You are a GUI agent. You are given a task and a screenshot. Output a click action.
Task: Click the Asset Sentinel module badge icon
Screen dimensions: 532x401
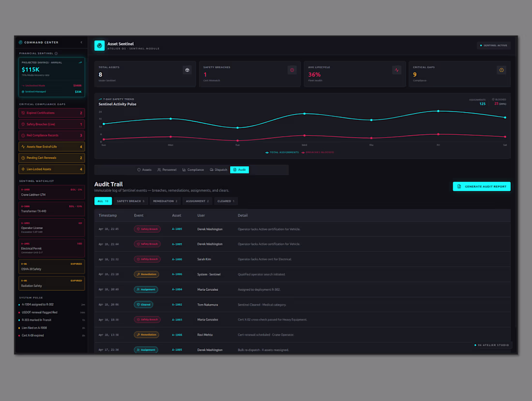99,46
